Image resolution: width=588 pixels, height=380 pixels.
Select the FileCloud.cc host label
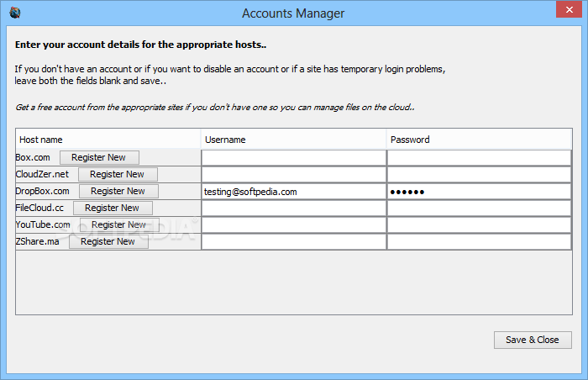point(39,208)
